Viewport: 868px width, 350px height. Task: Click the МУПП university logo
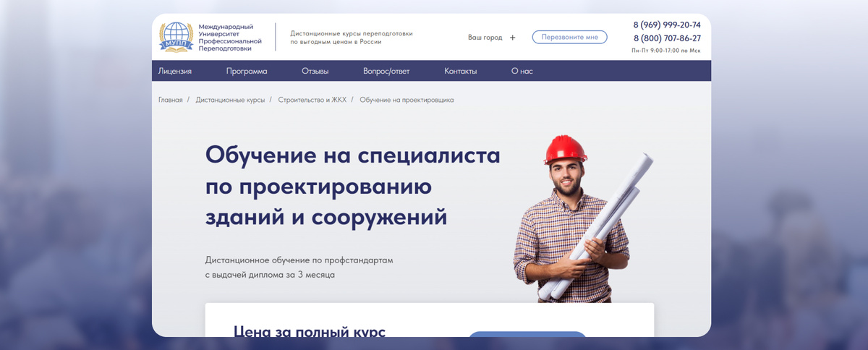[176, 37]
